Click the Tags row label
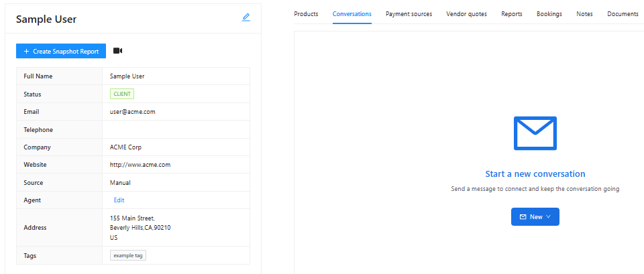644x274 pixels. pos(30,255)
